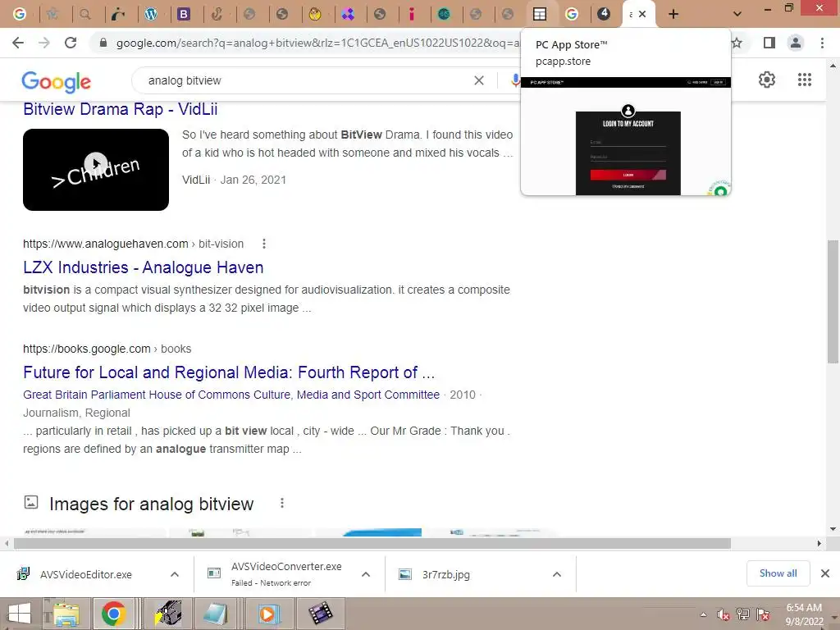840x630 pixels.
Task: Open the 3r7rzb.jpg download
Action: (x=435, y=574)
